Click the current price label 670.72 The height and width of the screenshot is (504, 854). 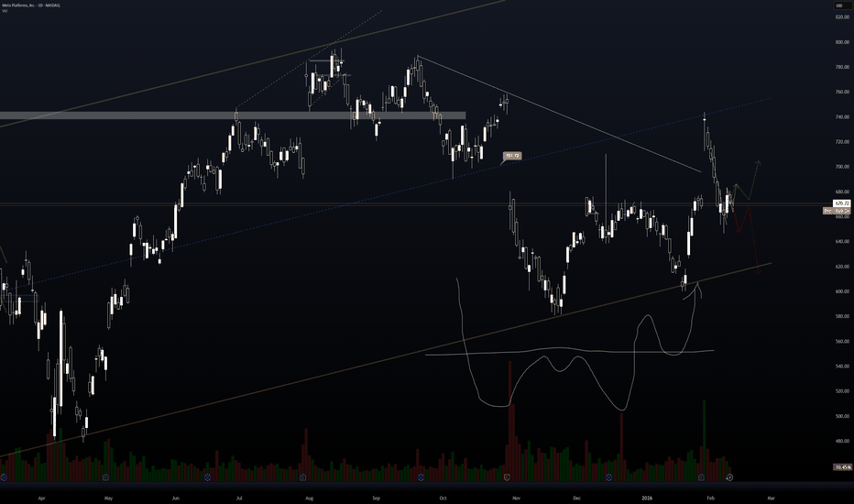pos(842,203)
